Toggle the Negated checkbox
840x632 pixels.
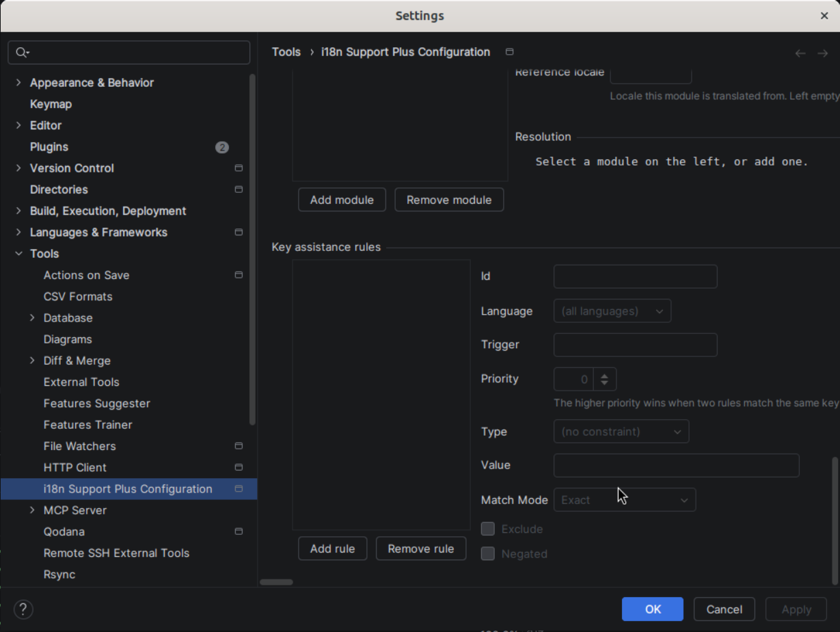tap(488, 553)
